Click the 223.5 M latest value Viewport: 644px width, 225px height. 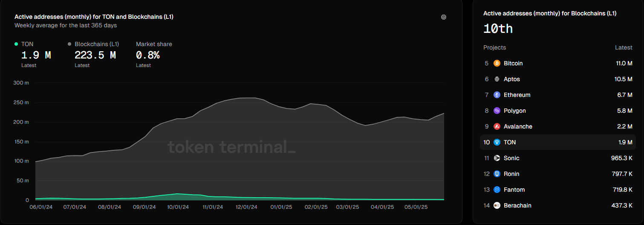coord(95,55)
